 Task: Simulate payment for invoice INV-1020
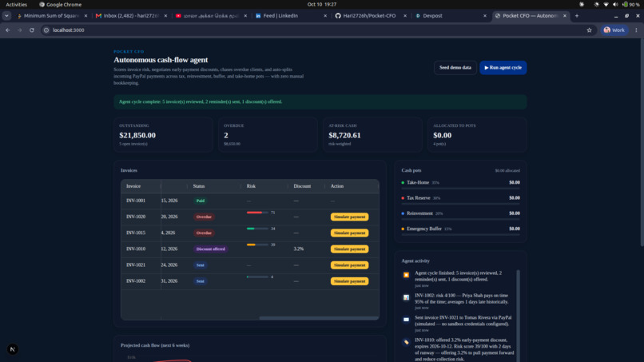click(349, 217)
